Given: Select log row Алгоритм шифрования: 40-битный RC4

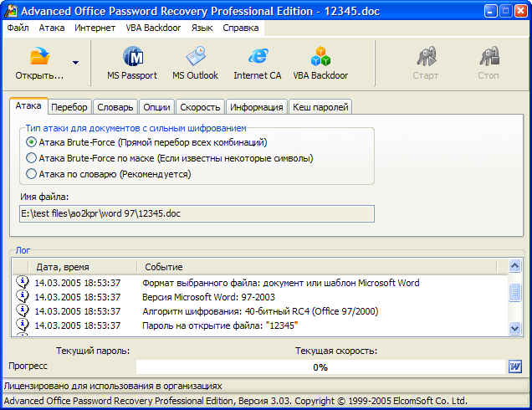Looking at the screenshot, I should coord(260,311).
